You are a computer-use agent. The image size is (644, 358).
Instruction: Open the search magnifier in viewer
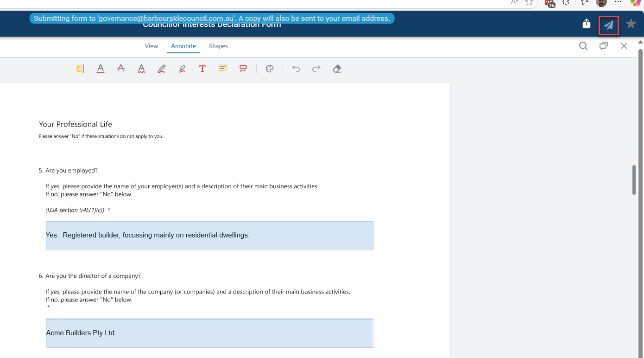click(x=583, y=46)
